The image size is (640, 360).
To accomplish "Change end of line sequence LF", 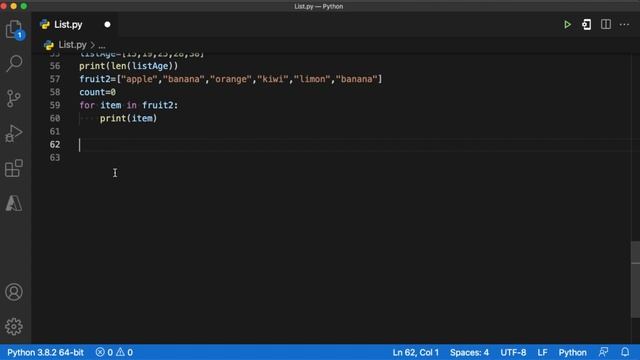I will click(x=542, y=352).
